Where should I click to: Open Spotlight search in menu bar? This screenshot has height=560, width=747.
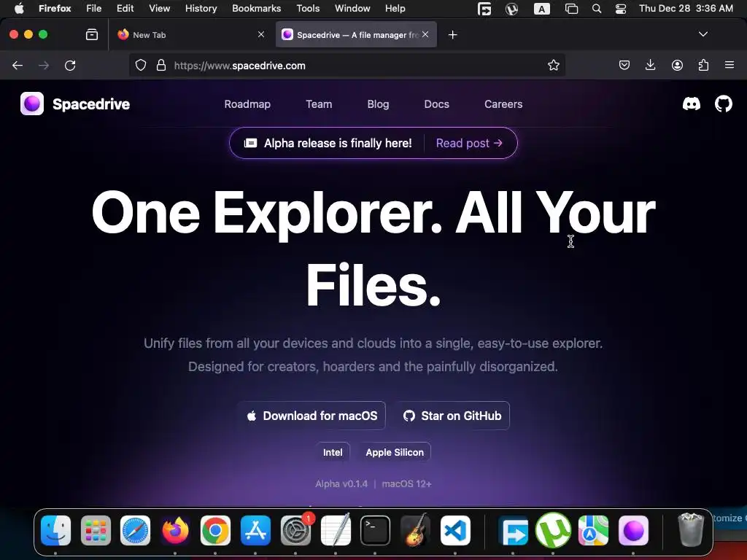pos(597,9)
